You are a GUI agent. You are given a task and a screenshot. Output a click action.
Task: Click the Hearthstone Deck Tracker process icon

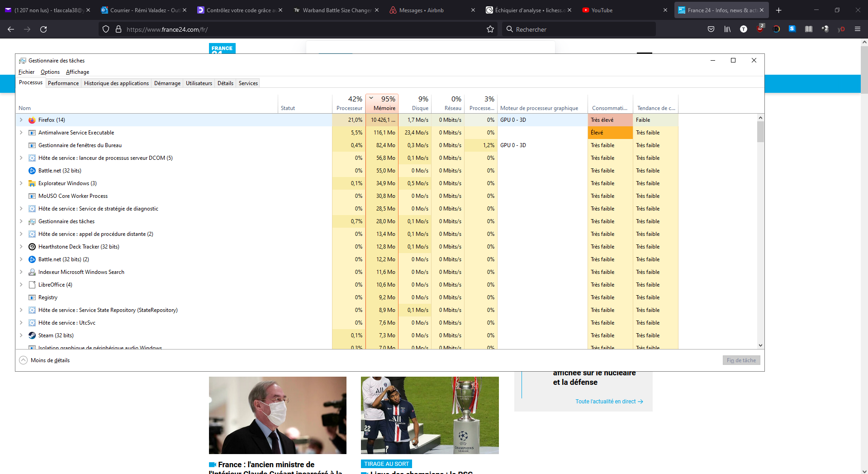(32, 247)
